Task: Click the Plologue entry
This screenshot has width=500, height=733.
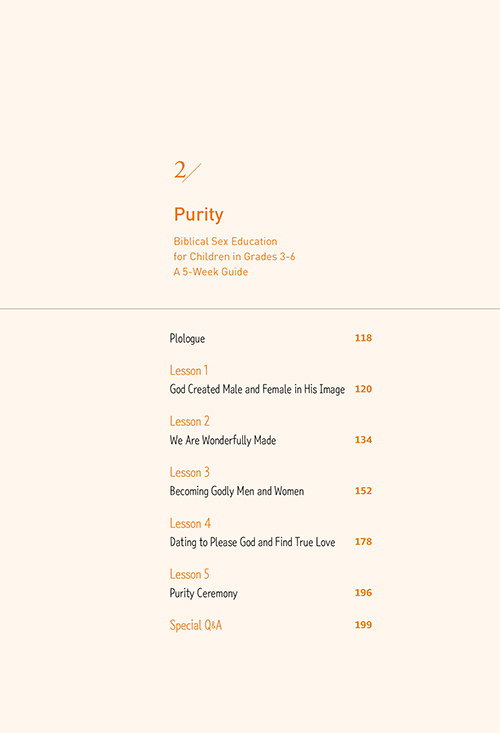Action: [187, 338]
